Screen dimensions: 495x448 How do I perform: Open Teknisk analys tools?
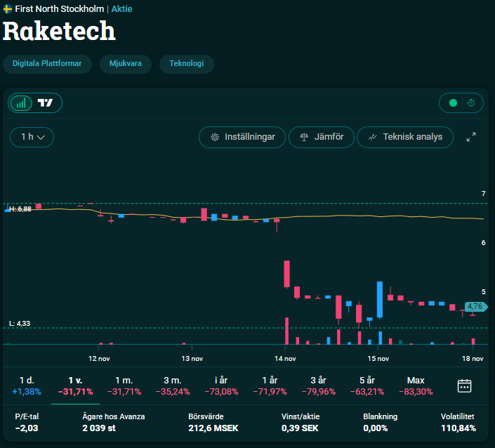(405, 137)
